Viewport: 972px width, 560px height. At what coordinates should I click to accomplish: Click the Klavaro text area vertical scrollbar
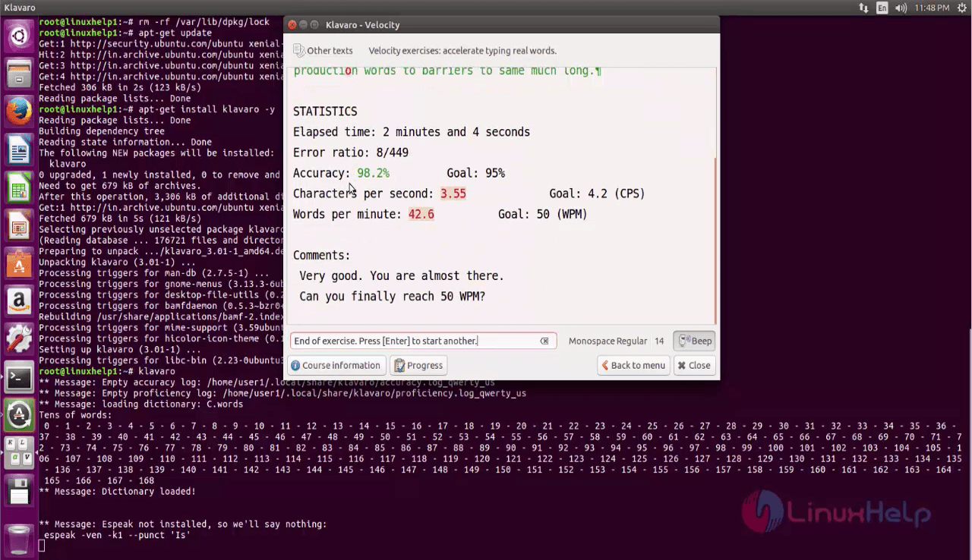click(716, 241)
